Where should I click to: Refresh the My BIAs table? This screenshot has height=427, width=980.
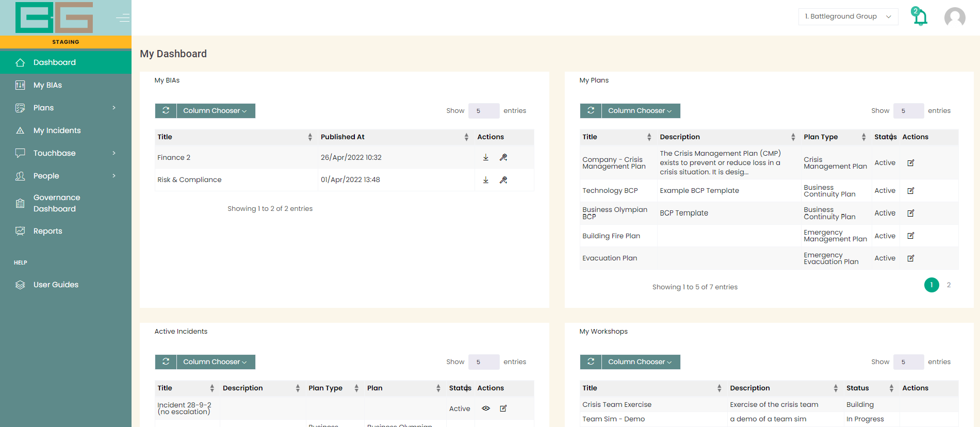click(x=166, y=111)
